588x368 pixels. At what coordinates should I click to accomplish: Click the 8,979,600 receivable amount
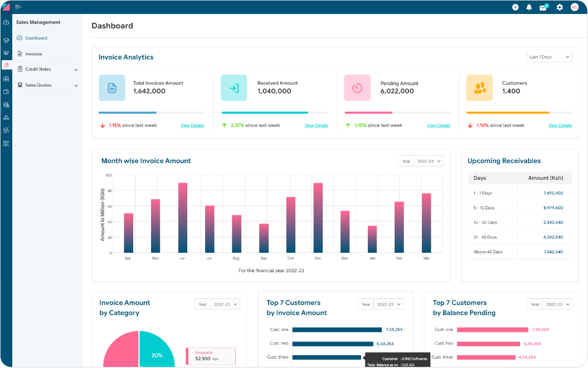[553, 208]
